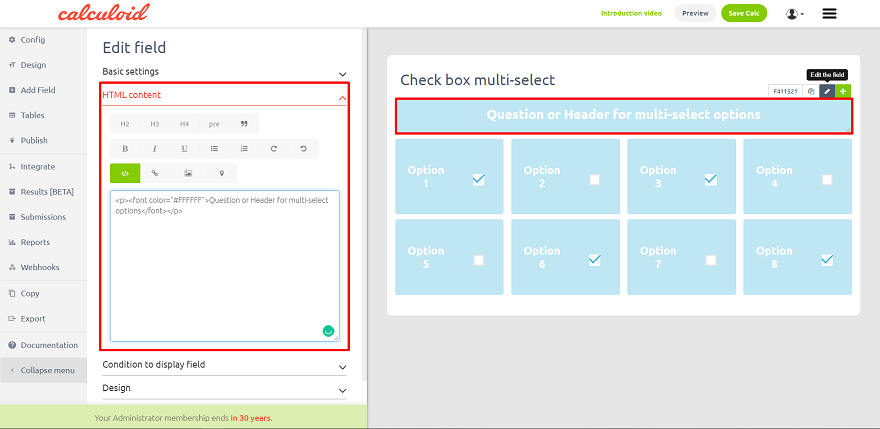Expand the Basic settings section
The image size is (880, 429).
(x=224, y=72)
